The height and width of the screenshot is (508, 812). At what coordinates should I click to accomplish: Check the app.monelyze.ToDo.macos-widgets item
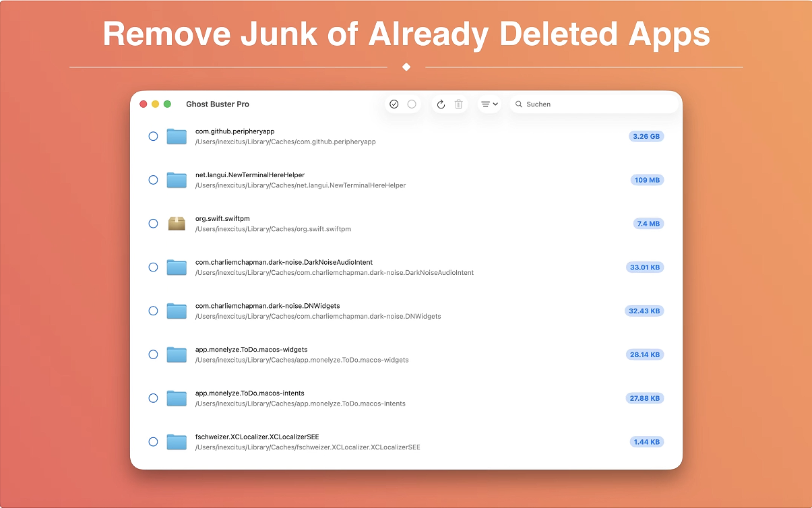(153, 354)
